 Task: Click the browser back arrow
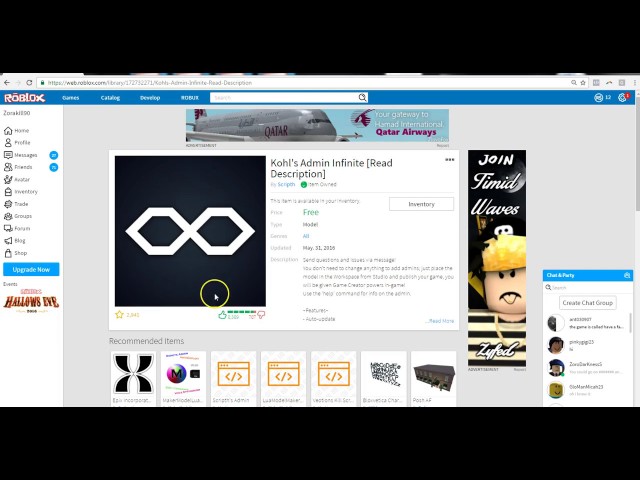click(x=7, y=82)
